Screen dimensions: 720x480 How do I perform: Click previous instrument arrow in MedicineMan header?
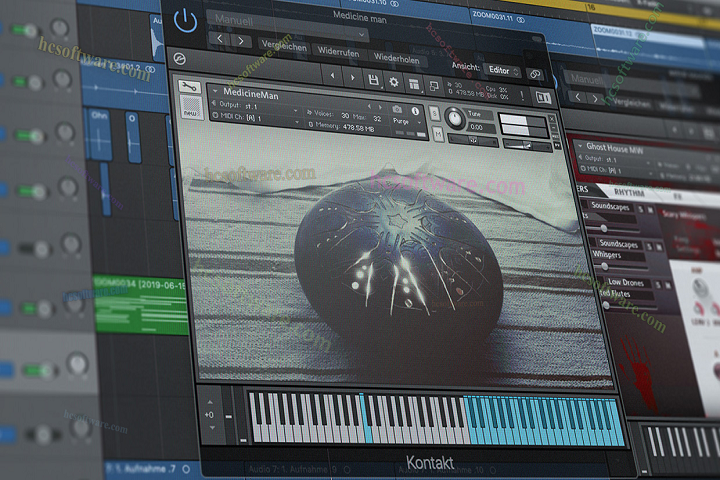coord(369,107)
